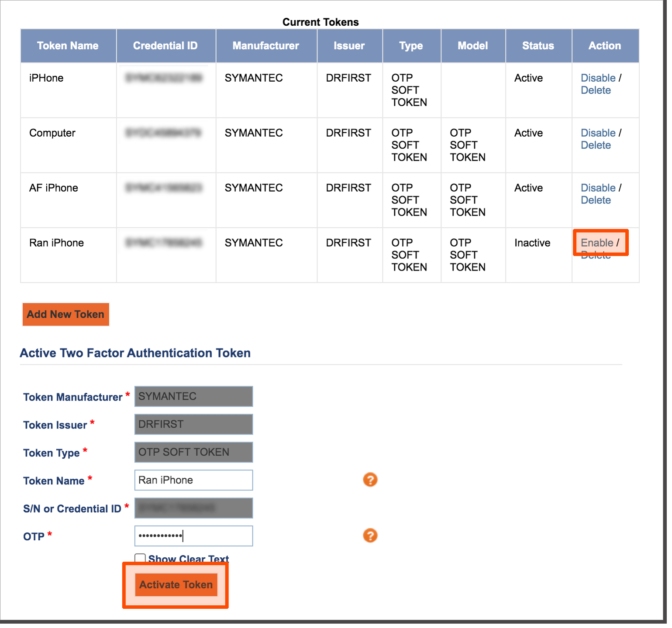672x628 pixels.
Task: Delete the AF iPhone token
Action: pyautogui.click(x=596, y=200)
